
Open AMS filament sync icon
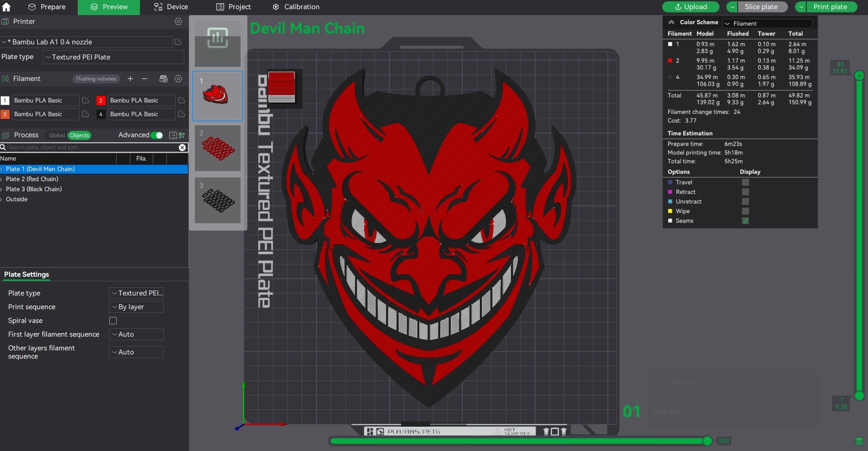click(163, 79)
